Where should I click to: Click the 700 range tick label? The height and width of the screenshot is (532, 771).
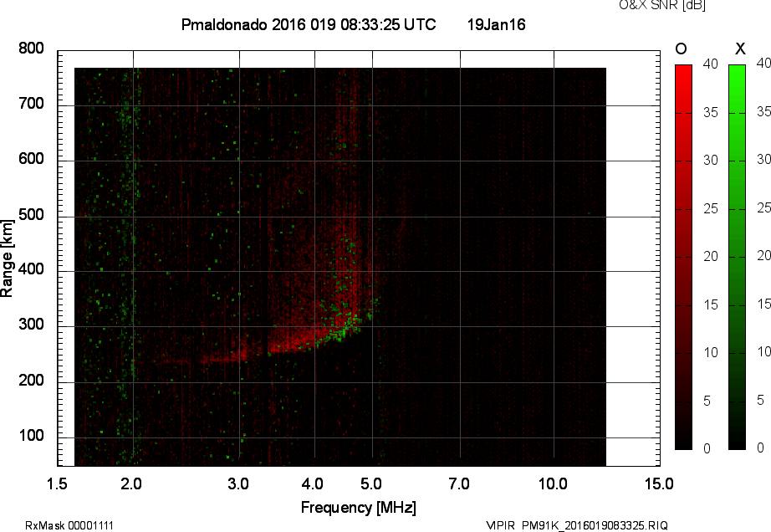click(32, 104)
